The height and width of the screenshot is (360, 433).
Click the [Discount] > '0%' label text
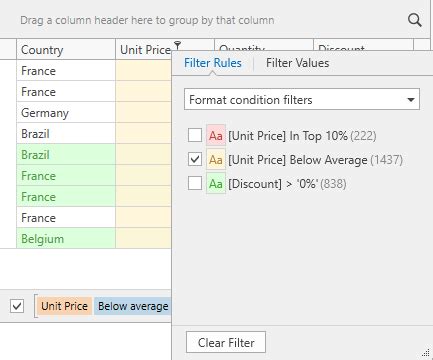tap(273, 184)
